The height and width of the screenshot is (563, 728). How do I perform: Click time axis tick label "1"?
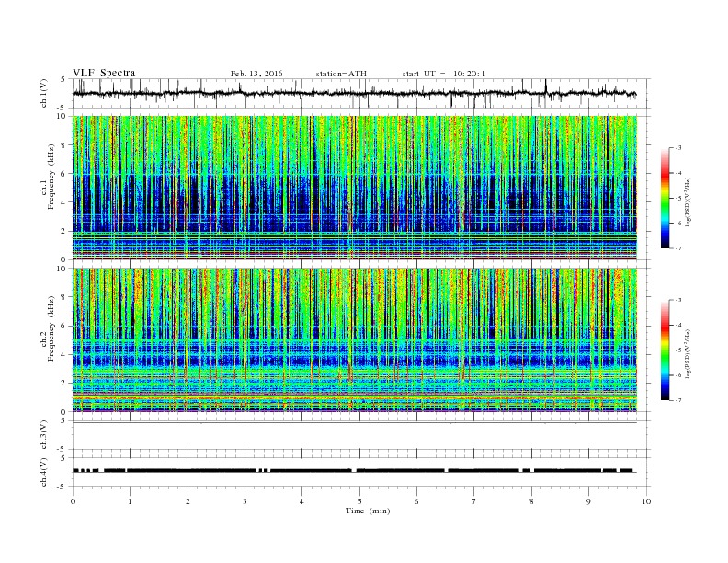[x=130, y=501]
